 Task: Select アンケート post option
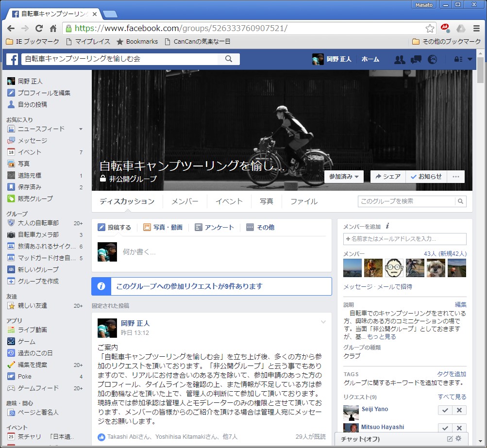214,227
